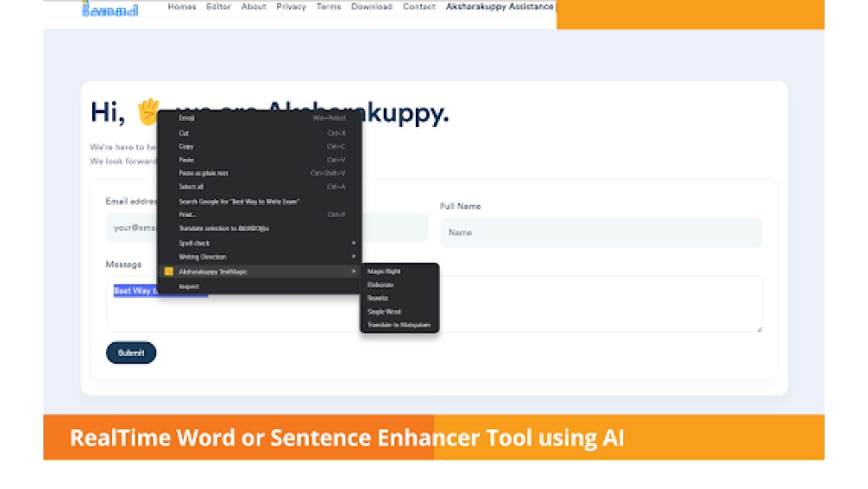Open the Contact nav link
Screen dimensions: 868x489
click(419, 7)
